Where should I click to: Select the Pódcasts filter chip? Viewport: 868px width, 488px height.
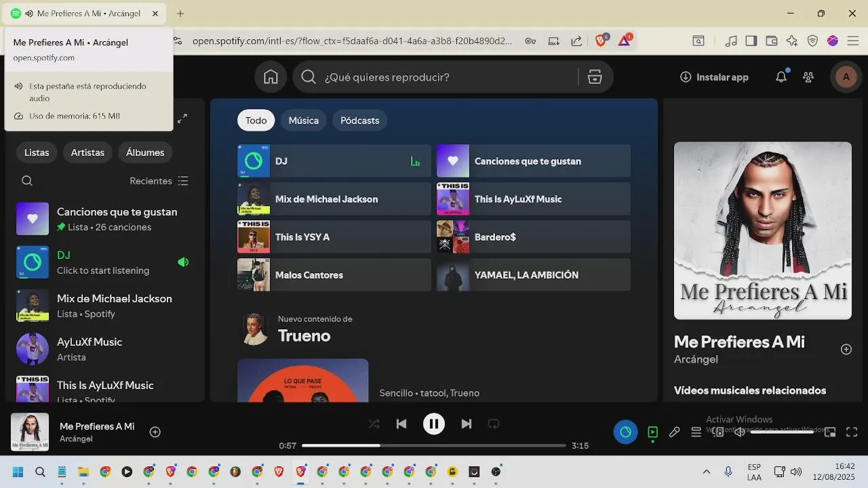(360, 121)
